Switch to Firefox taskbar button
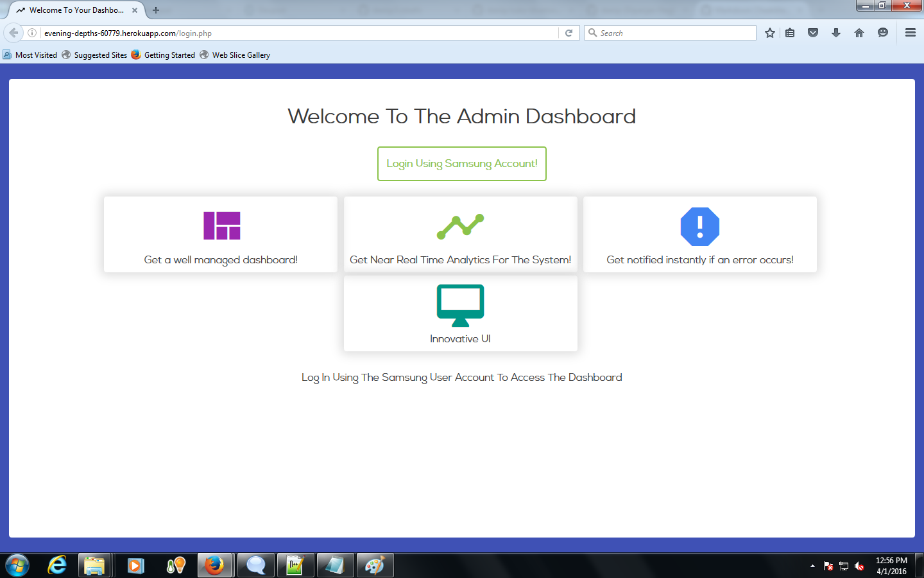Viewport: 924px width, 578px height. [214, 566]
